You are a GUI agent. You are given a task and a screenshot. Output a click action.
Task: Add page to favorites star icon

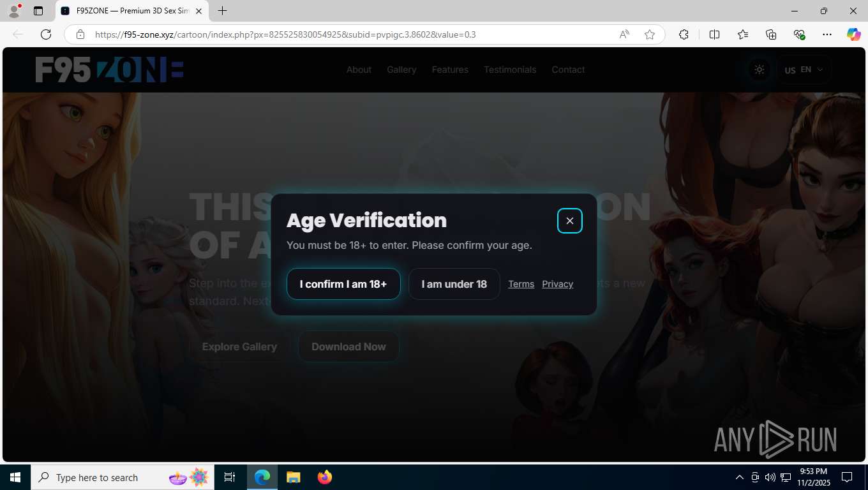pyautogui.click(x=650, y=34)
